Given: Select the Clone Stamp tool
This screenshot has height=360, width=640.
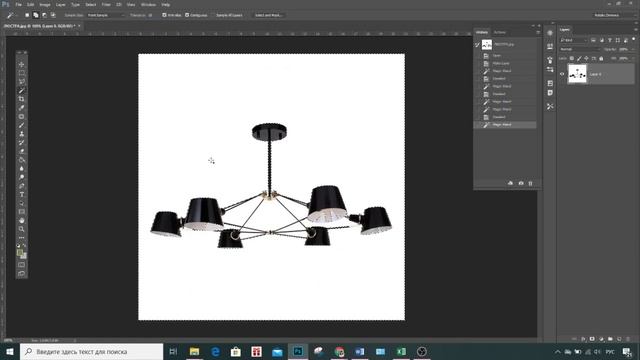Looking at the screenshot, I should (x=22, y=134).
